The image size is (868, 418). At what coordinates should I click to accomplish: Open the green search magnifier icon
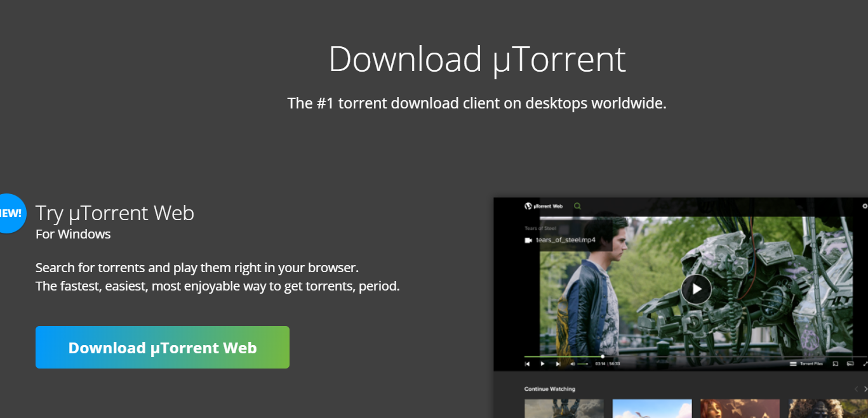(577, 206)
